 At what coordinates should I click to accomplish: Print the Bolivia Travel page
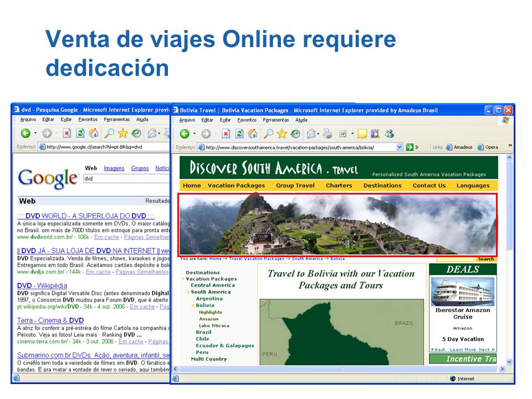click(x=328, y=134)
